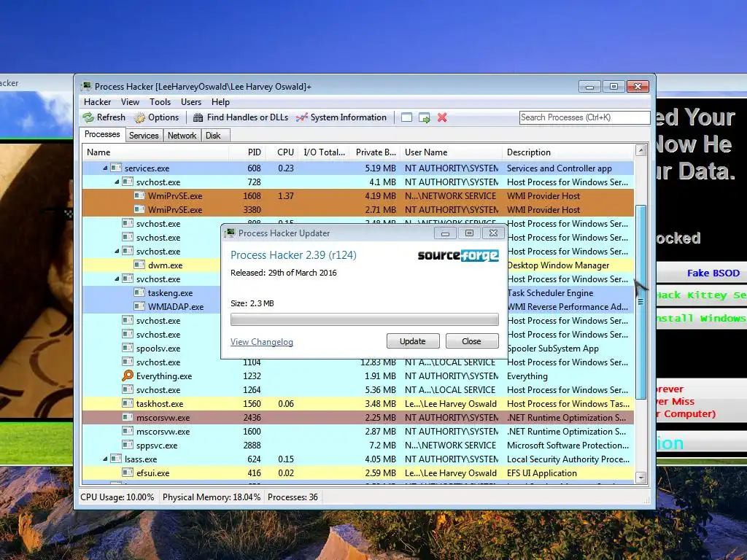The height and width of the screenshot is (560, 747).
Task: Sort by the User Name column header
Action: click(451, 152)
